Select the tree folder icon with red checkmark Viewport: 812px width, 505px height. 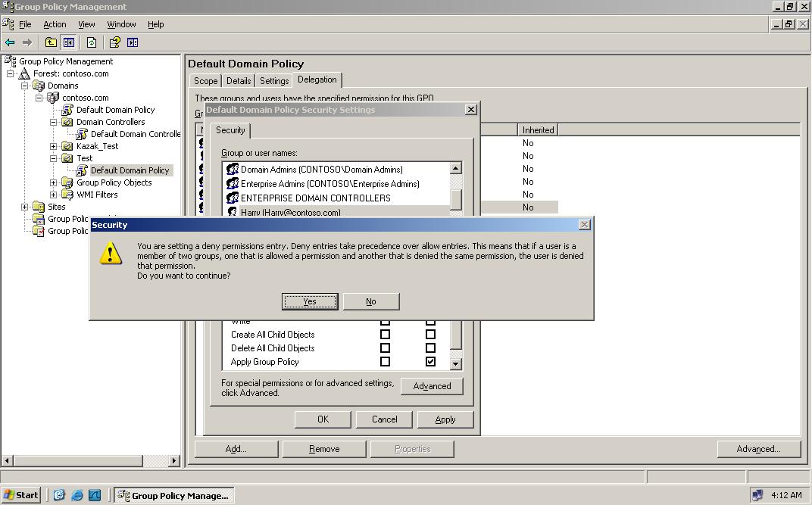click(x=39, y=231)
